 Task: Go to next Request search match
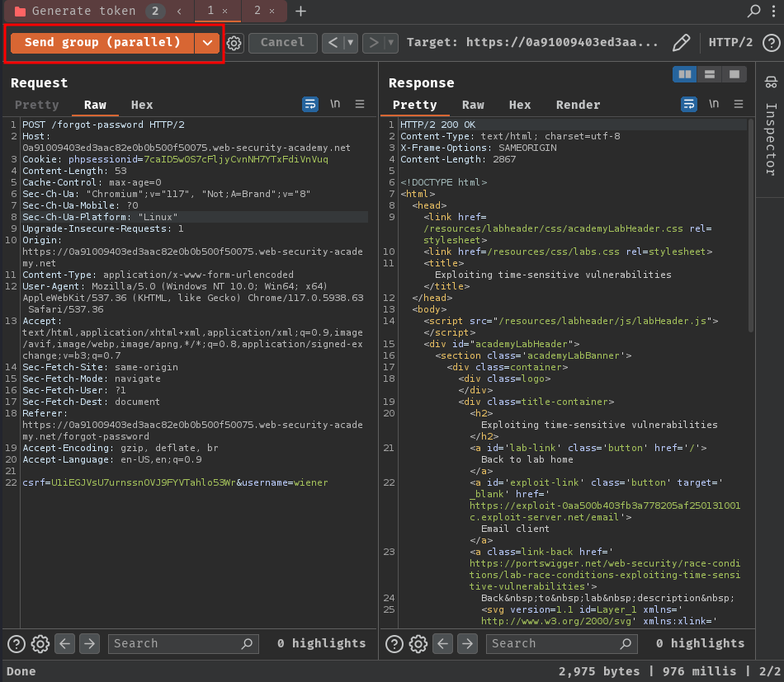89,643
